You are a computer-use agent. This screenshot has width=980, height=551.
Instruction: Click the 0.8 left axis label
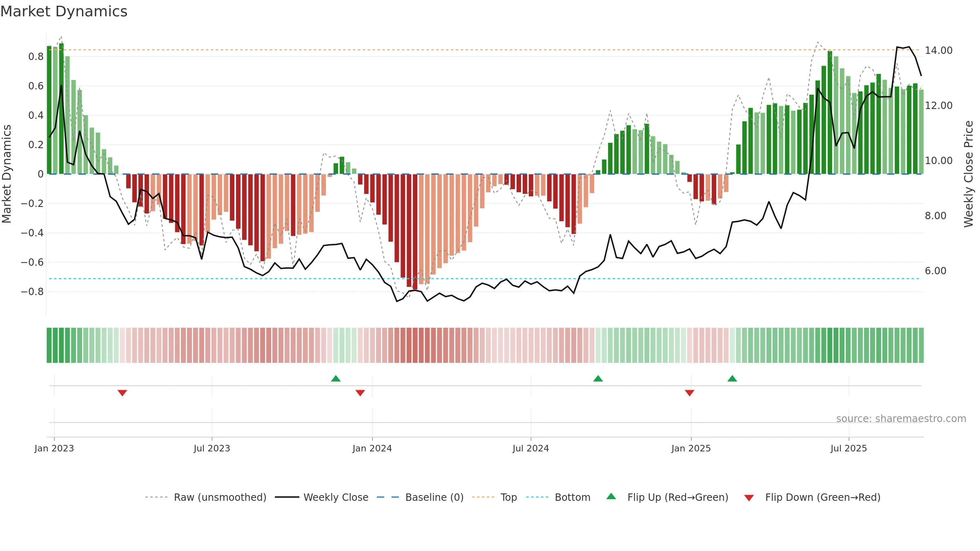click(x=36, y=56)
